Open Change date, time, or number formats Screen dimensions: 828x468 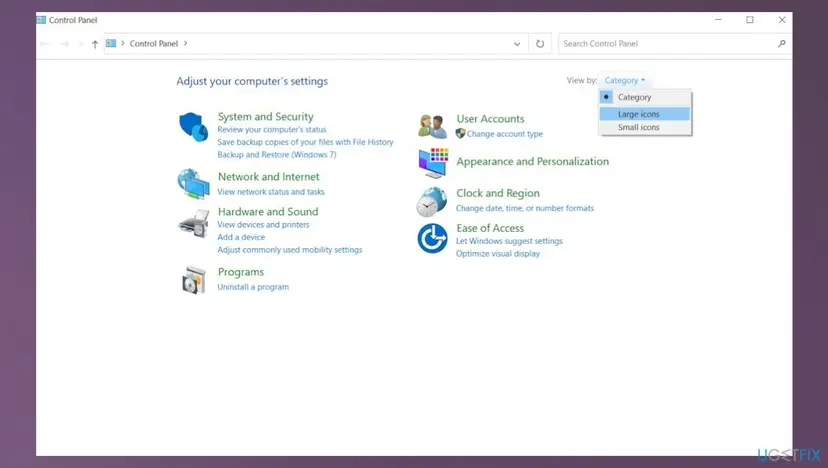525,208
